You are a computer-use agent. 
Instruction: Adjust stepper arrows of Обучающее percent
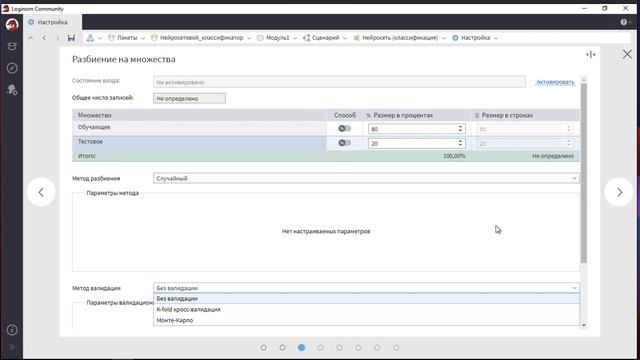pyautogui.click(x=460, y=129)
